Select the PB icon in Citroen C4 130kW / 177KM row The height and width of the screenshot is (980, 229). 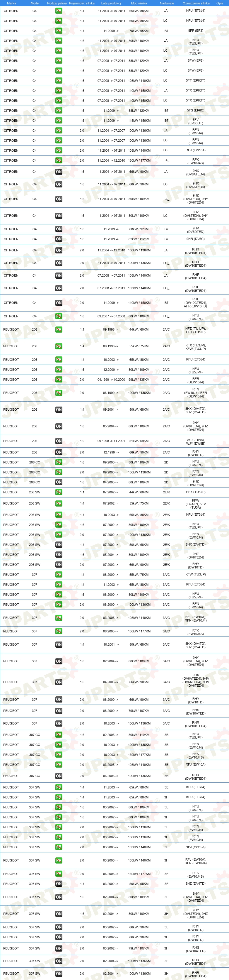click(59, 160)
